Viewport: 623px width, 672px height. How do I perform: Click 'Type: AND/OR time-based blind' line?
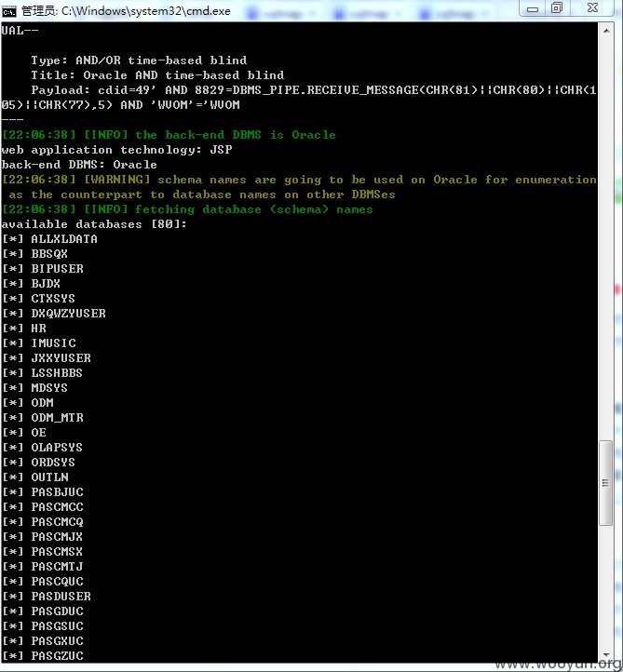click(139, 60)
